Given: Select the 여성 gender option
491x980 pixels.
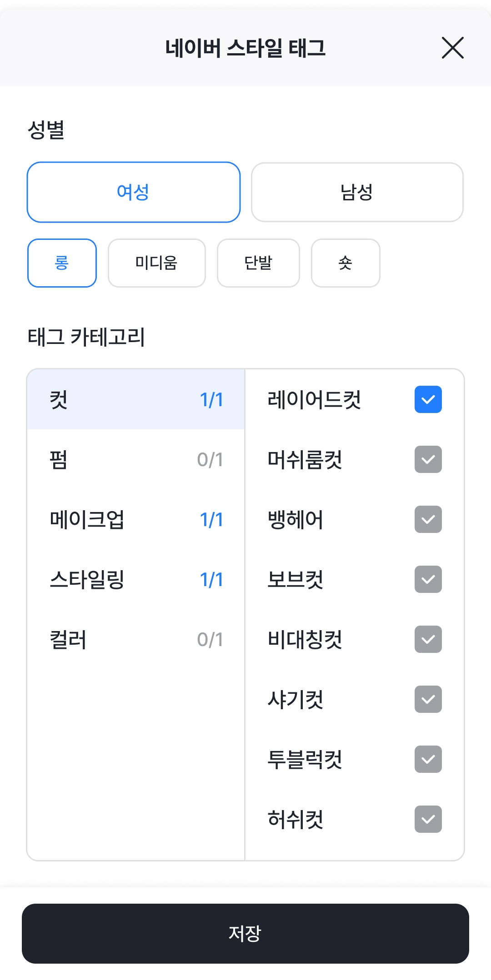Looking at the screenshot, I should pyautogui.click(x=133, y=192).
